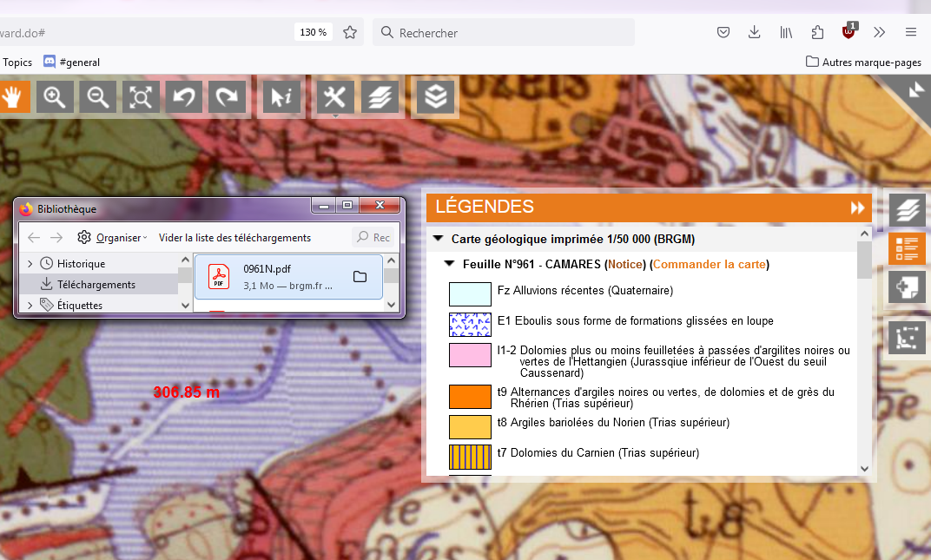Activate the zoom out magnifier tool
Viewport: 931px width, 560px height.
tap(98, 97)
